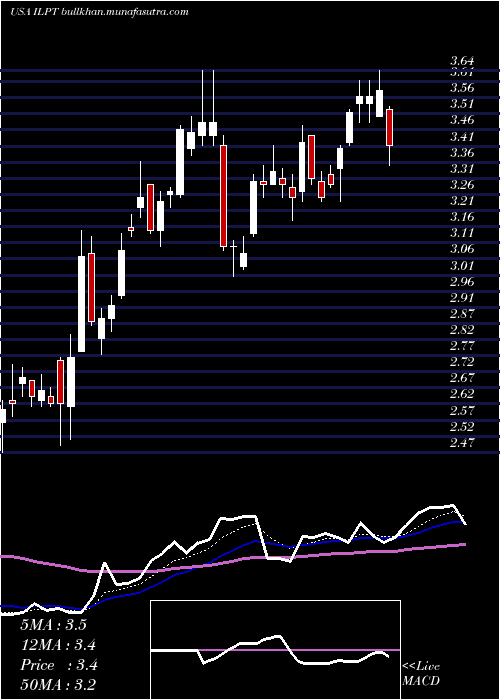Click the tall white candlestick rising from 2.77 to 3.06

[x=81, y=304]
